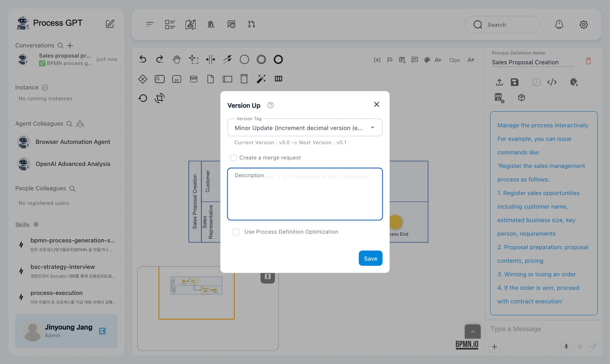Viewport: 610px width, 364px height.
Task: Create a gateway with the diamond icon
Action: (143, 79)
